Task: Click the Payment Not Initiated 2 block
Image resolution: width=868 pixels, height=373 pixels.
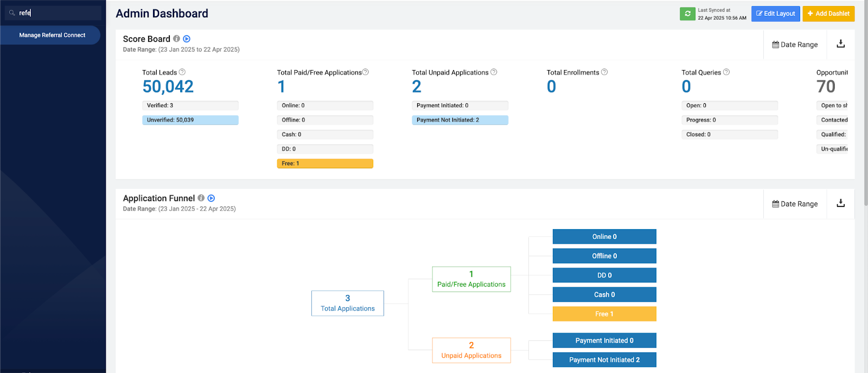Action: 604,359
